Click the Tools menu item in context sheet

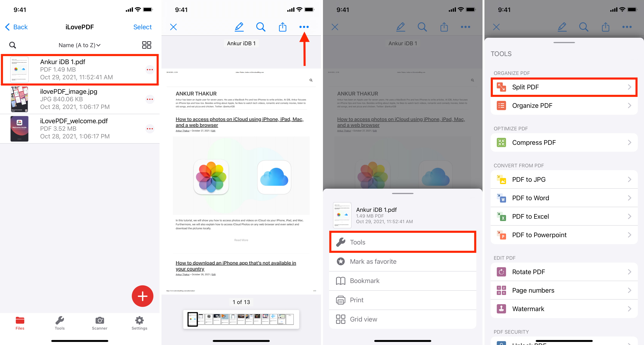(x=402, y=242)
